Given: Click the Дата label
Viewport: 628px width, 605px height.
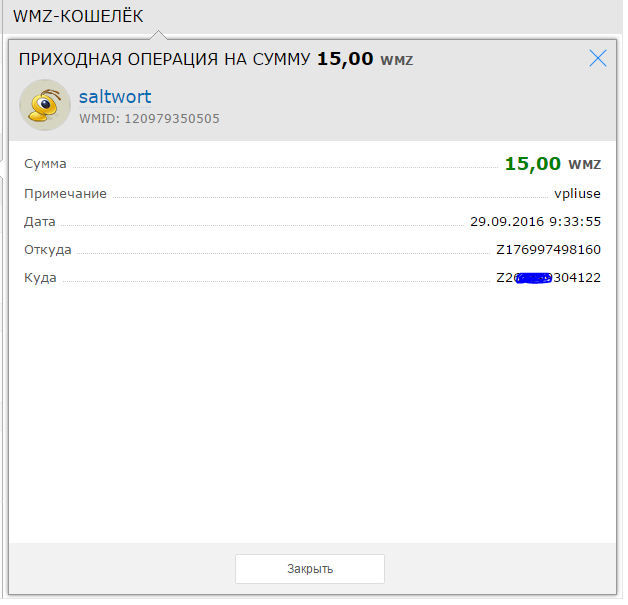Looking at the screenshot, I should pos(40,222).
